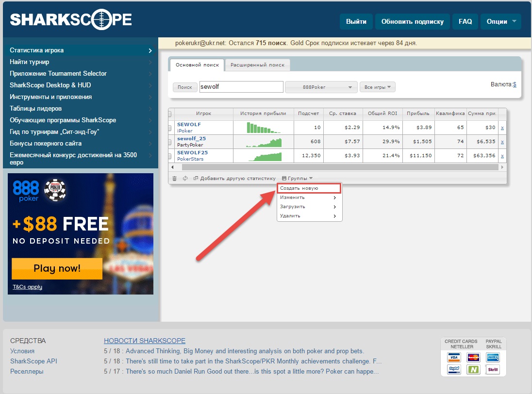
Task: Click the Поиск search button
Action: [185, 87]
